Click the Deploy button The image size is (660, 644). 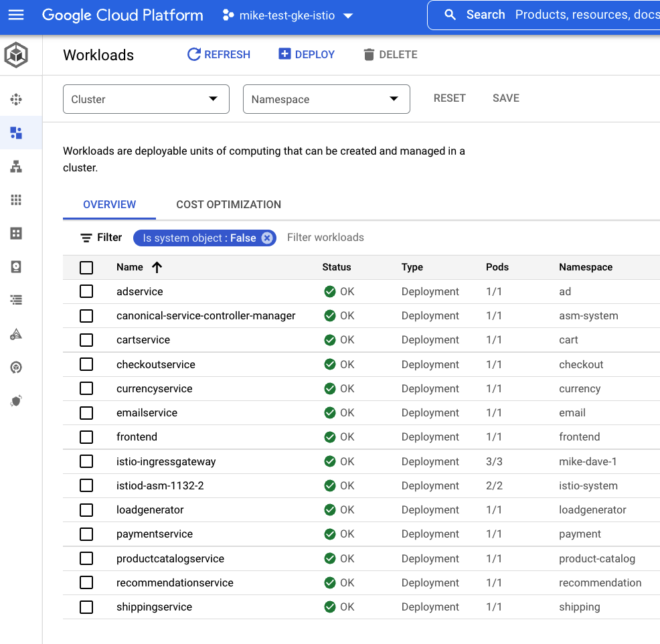(307, 54)
